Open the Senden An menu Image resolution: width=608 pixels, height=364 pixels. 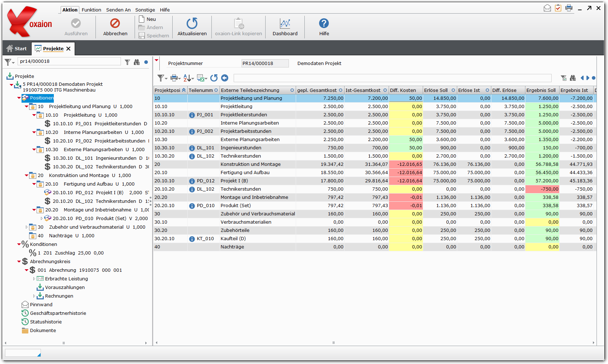coord(118,10)
